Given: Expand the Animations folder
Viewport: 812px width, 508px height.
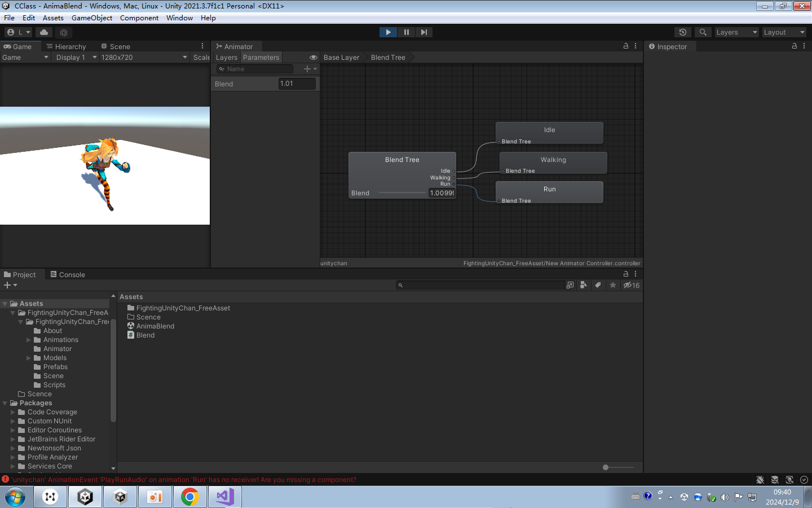Looking at the screenshot, I should [x=29, y=340].
